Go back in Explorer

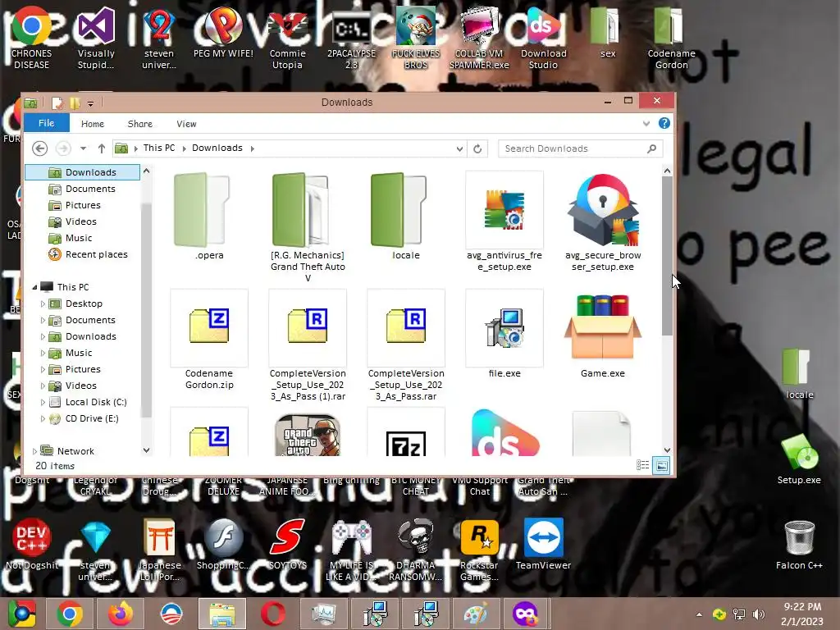pos(39,148)
